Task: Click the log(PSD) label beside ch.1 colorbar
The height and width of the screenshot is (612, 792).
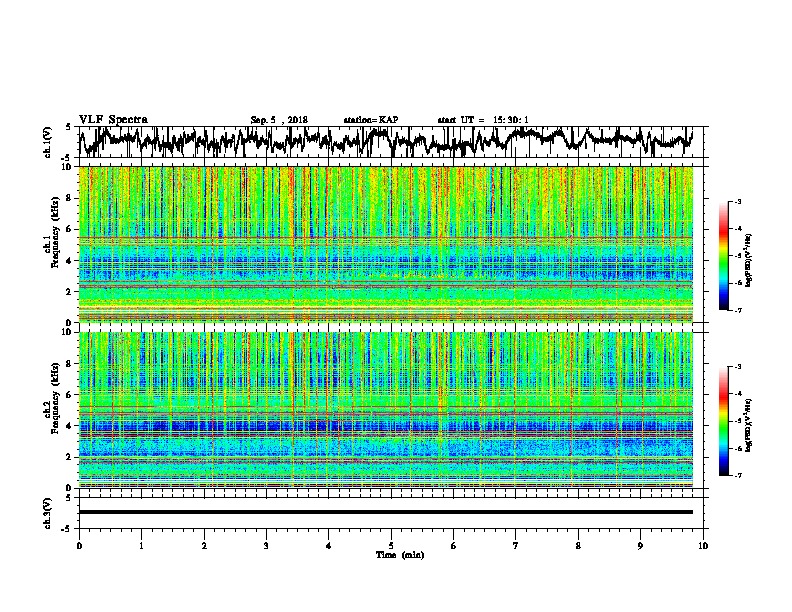Action: click(x=749, y=261)
